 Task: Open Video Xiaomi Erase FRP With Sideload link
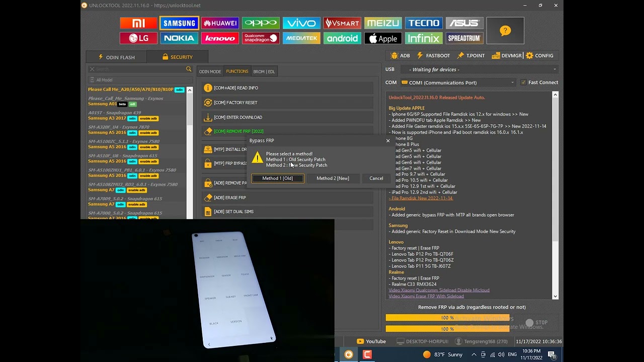coord(426,296)
